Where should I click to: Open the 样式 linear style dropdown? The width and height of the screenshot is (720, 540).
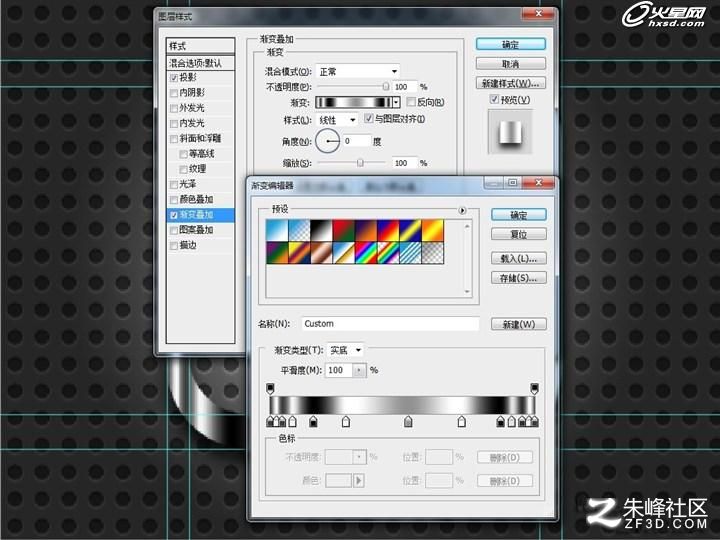[337, 120]
